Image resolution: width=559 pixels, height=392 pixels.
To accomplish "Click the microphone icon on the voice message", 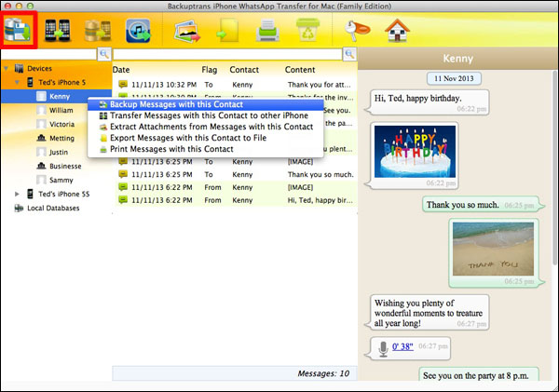I will pos(383,349).
